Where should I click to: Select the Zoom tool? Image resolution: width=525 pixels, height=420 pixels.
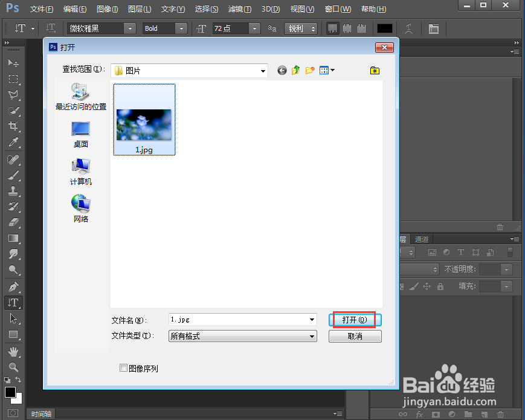pos(13,367)
